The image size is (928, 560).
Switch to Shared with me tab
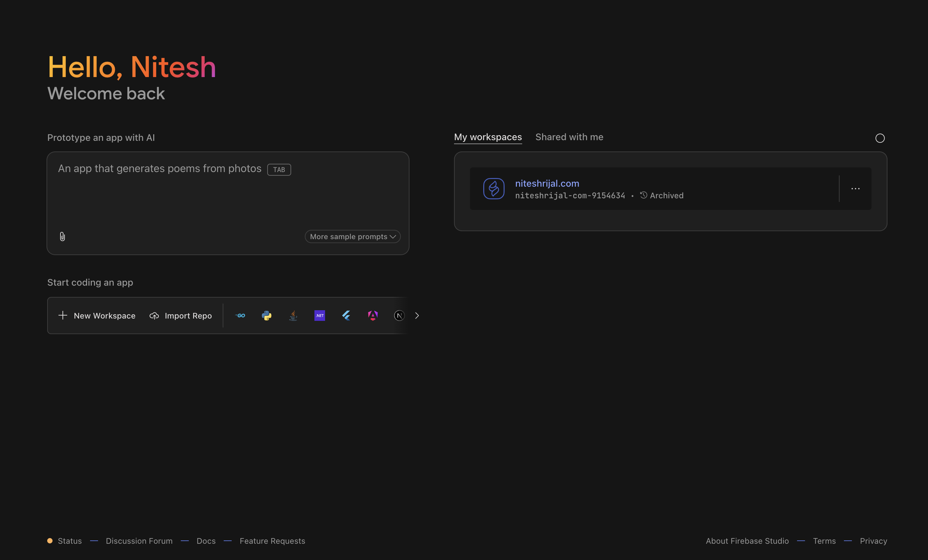click(569, 137)
